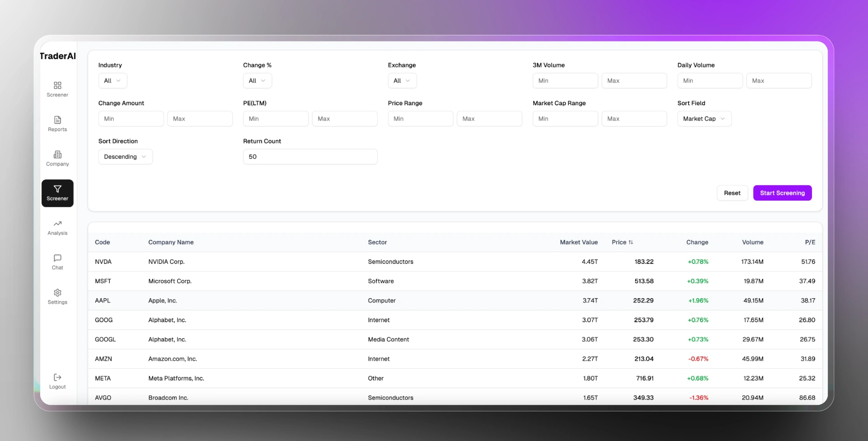Click the 3M Volume Min field
Screen dimensions: 868x441
point(565,81)
